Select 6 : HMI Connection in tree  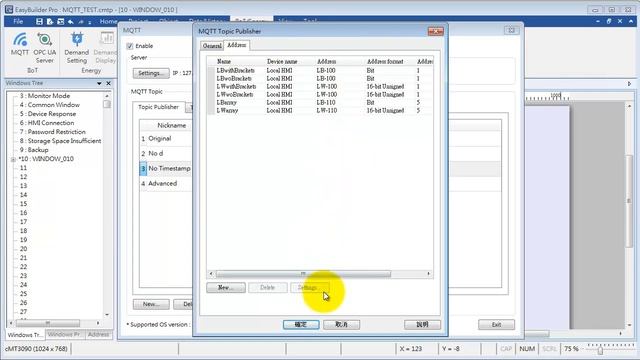[x=47, y=123]
